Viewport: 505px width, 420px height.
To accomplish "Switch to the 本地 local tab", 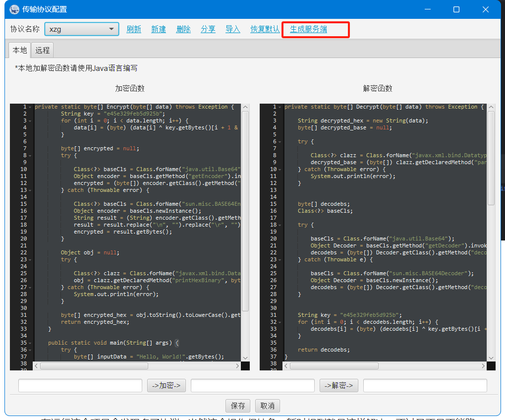I will pos(20,50).
